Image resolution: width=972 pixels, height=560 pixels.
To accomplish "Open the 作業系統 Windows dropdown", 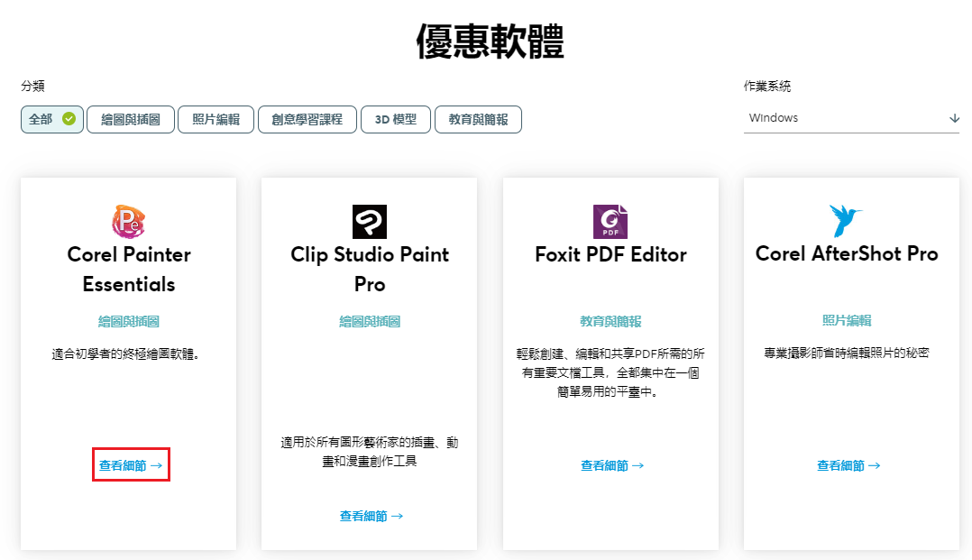I will tap(852, 118).
